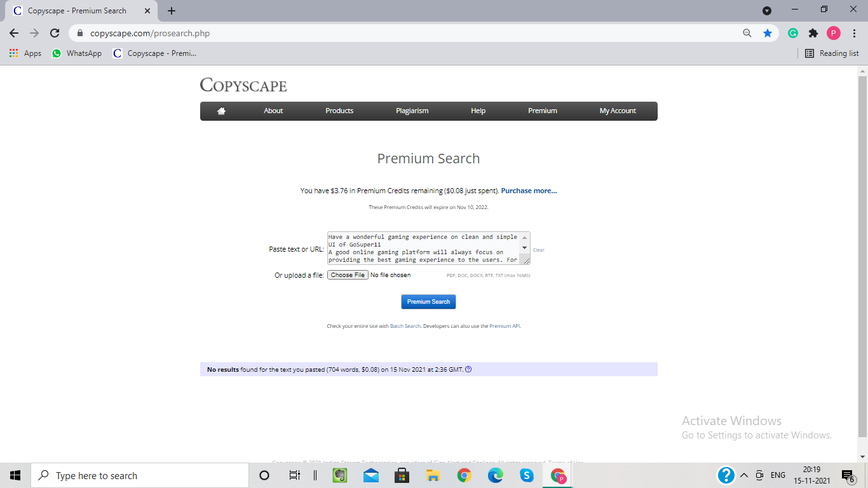Viewport: 868px width, 488px height.
Task: Open the tab search dropdown
Action: tap(767, 11)
